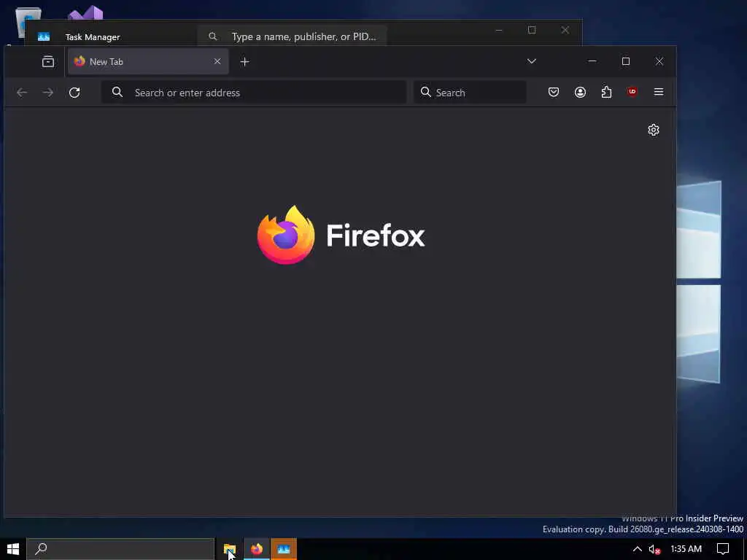The width and height of the screenshot is (747, 560).
Task: Expand the list all tabs chevron
Action: pos(532,61)
